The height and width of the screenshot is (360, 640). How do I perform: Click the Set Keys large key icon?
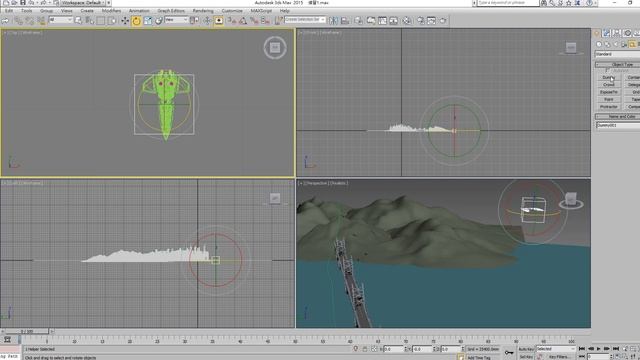tap(509, 352)
